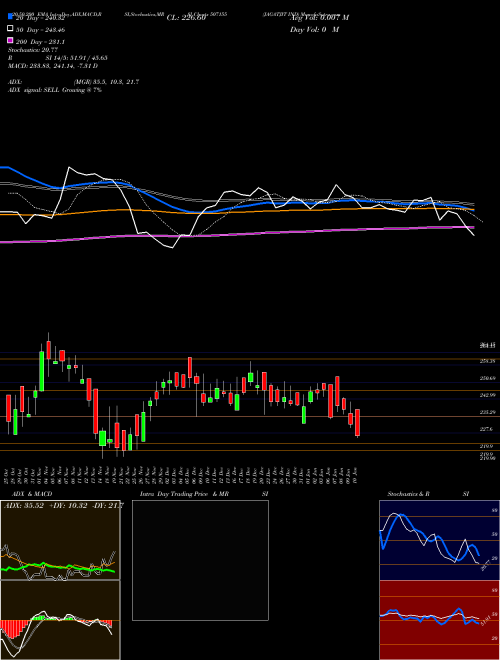
Task: Select the '200 Day - 231.1' legend text
Action: [40, 42]
